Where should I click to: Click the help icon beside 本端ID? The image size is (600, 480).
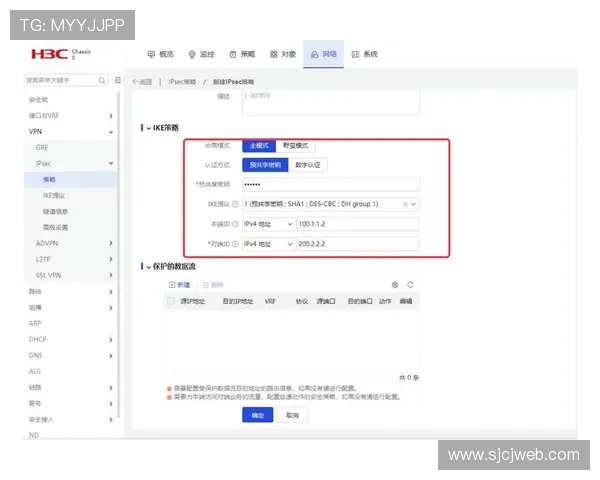click(x=235, y=224)
